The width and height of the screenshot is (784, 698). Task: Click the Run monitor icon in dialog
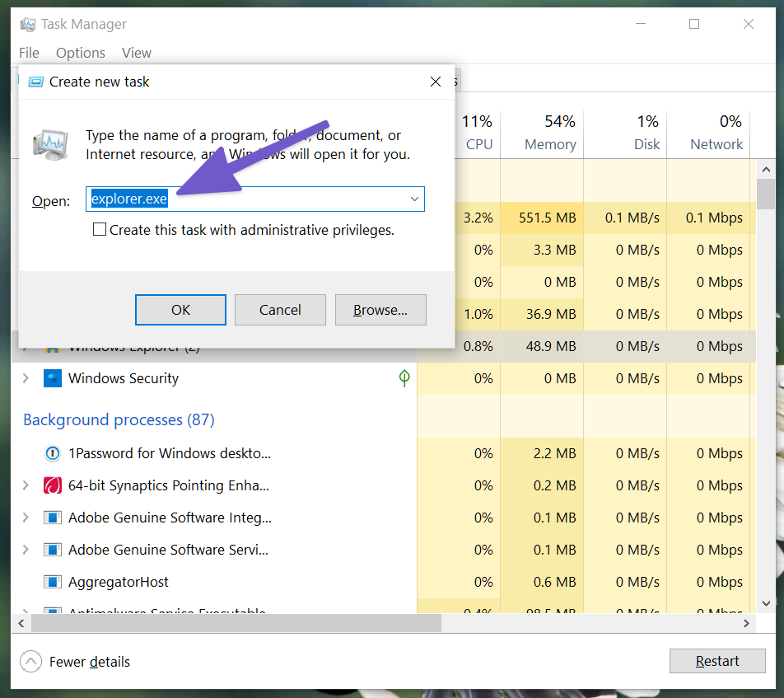[50, 144]
